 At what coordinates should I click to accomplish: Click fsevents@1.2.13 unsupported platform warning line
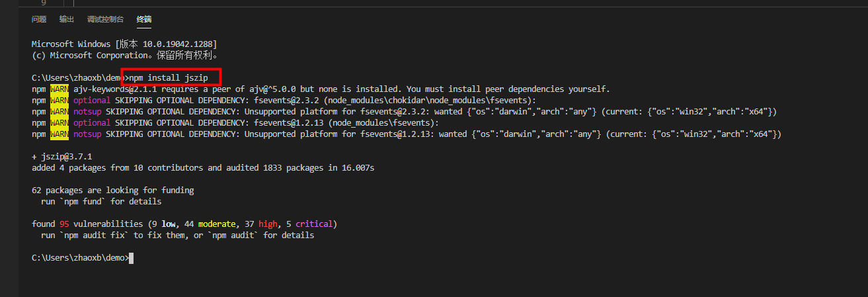pyautogui.click(x=407, y=134)
